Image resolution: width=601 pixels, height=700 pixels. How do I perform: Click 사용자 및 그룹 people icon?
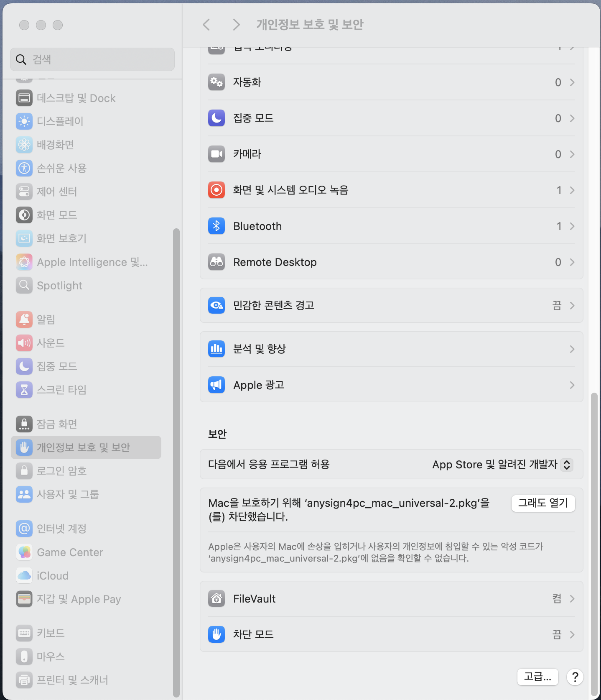(24, 495)
